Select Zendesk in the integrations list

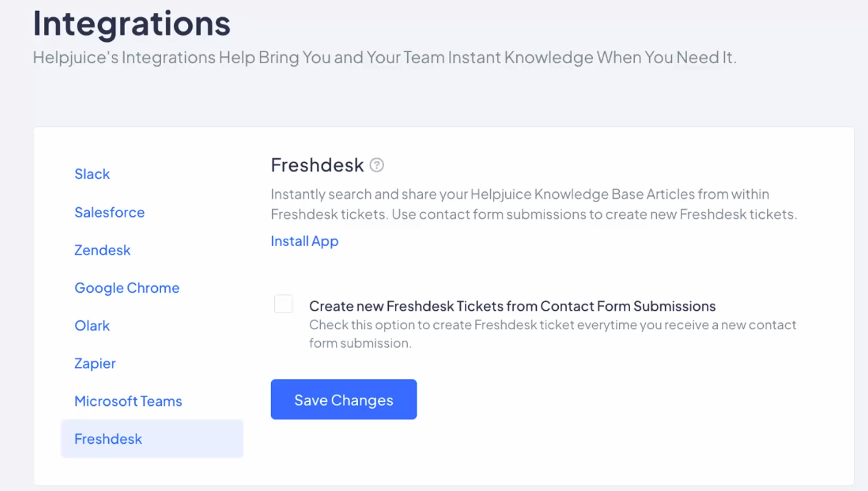102,250
